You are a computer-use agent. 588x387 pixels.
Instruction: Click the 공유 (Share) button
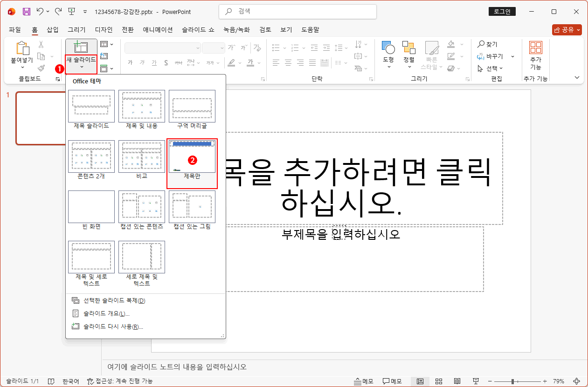point(567,29)
